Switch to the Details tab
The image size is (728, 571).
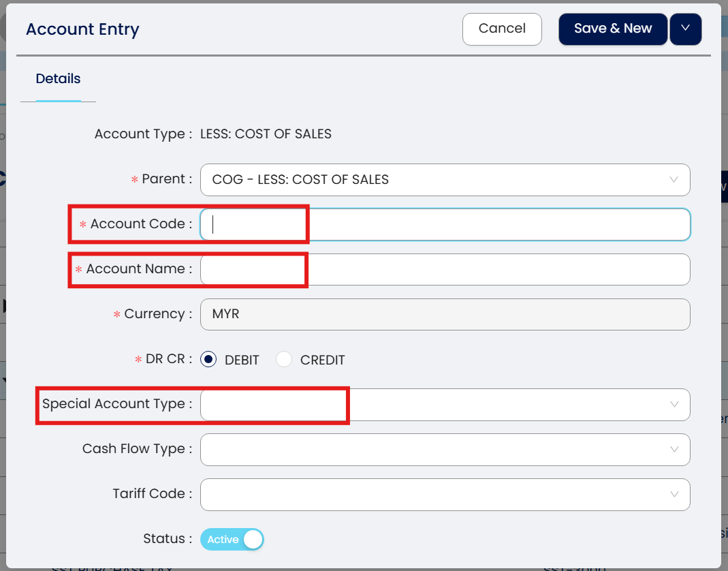click(x=58, y=79)
